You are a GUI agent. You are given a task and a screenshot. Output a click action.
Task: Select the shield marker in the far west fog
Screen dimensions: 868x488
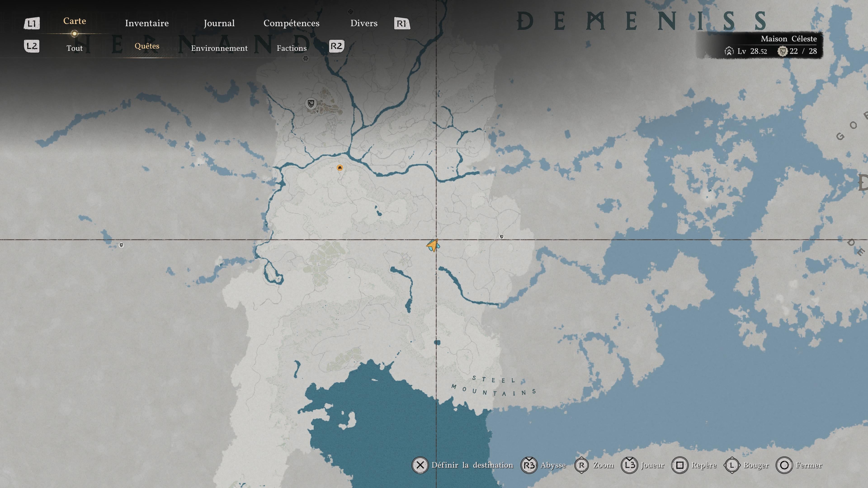(x=121, y=245)
